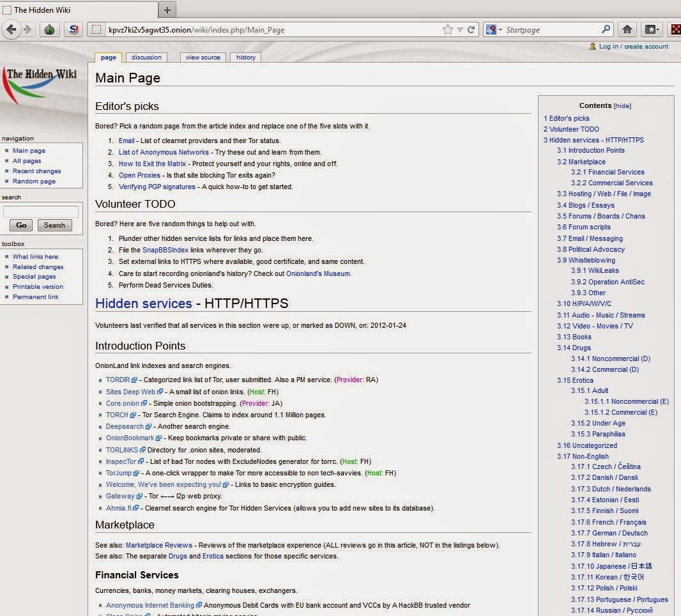Open Onionland's Museum link
681x616 pixels.
pos(318,273)
